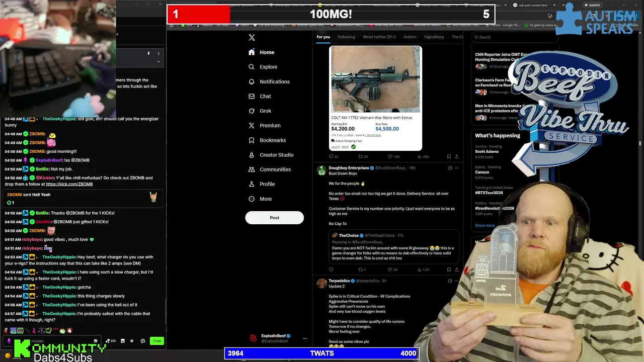Screen dimensions: 644x362
Task: Open TheChoice quoted post
Action: pyautogui.click(x=394, y=247)
